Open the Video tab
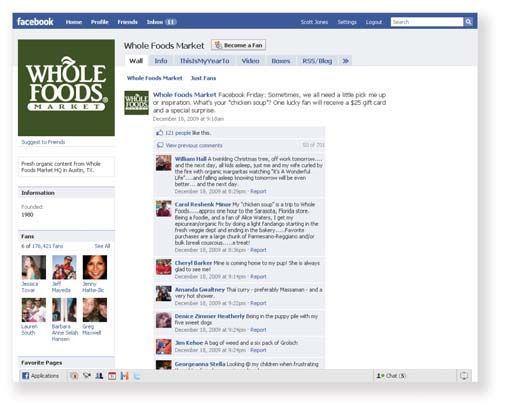This screenshot has width=507, height=411. click(x=250, y=61)
